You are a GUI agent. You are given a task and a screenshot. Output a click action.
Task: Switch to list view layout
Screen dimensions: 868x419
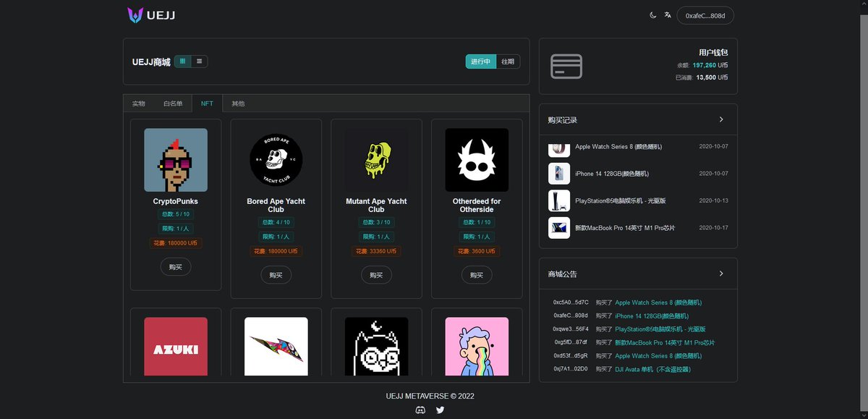(199, 62)
